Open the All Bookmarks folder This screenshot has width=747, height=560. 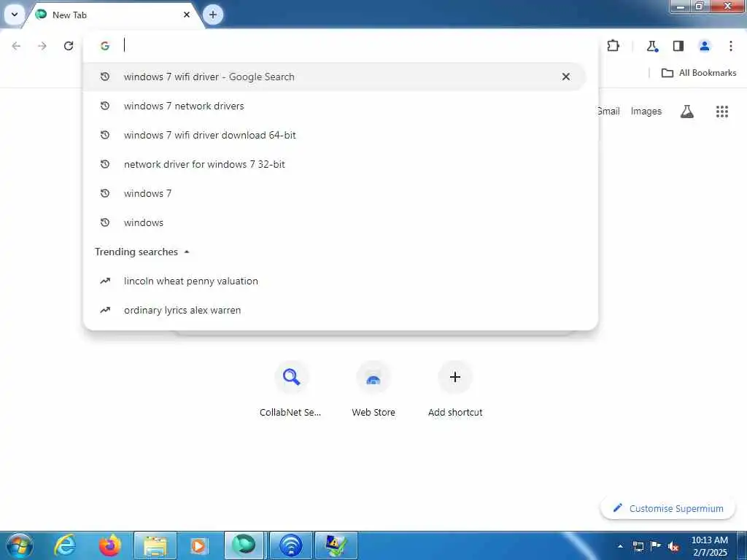point(699,73)
